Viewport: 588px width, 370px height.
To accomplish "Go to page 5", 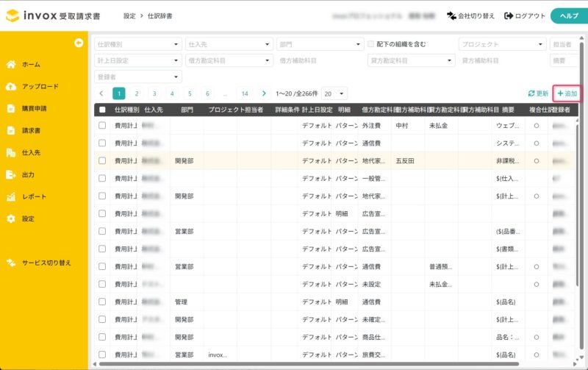I will [x=190, y=93].
